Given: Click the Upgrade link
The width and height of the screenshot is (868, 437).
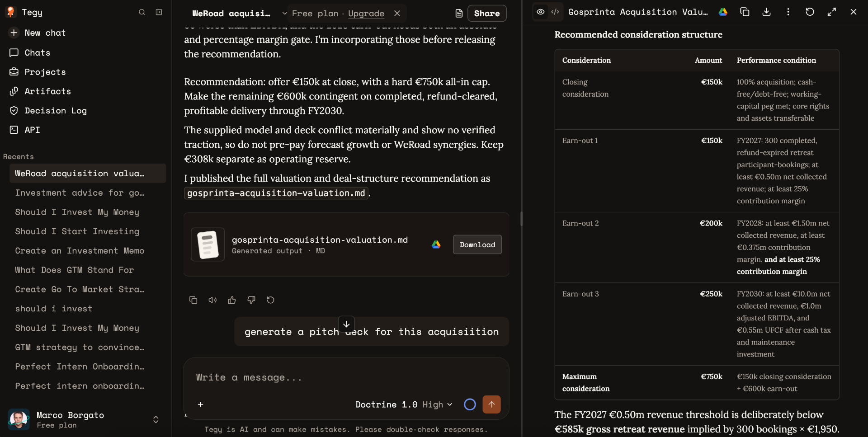Looking at the screenshot, I should [x=366, y=14].
